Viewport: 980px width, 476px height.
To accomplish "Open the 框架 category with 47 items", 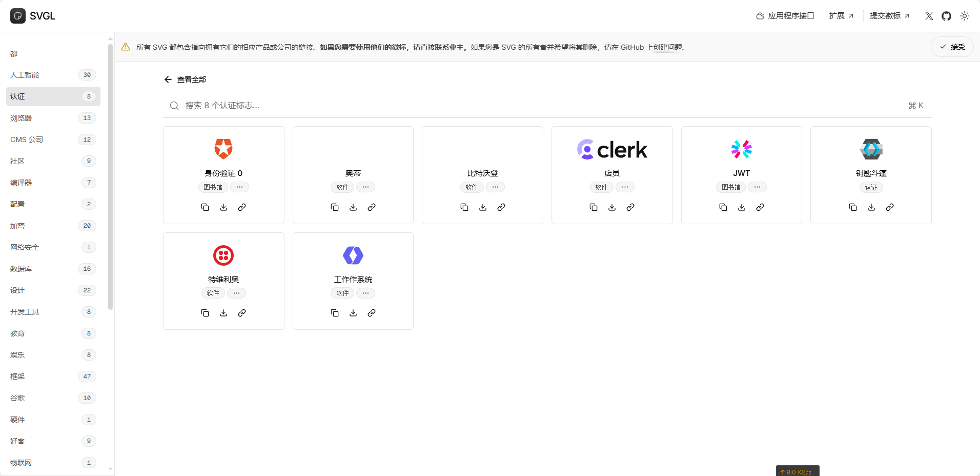I will pyautogui.click(x=17, y=376).
